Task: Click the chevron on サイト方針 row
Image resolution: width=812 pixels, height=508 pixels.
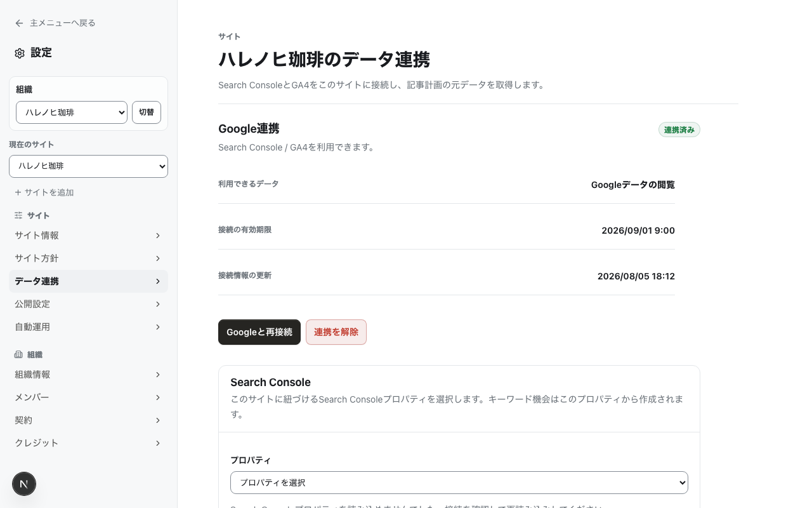Action: [158, 258]
